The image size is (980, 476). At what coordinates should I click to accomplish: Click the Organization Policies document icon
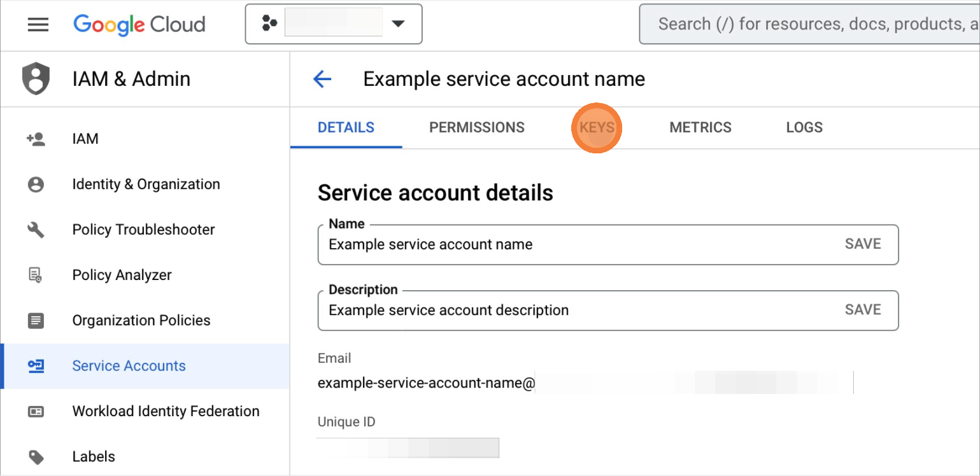point(36,320)
